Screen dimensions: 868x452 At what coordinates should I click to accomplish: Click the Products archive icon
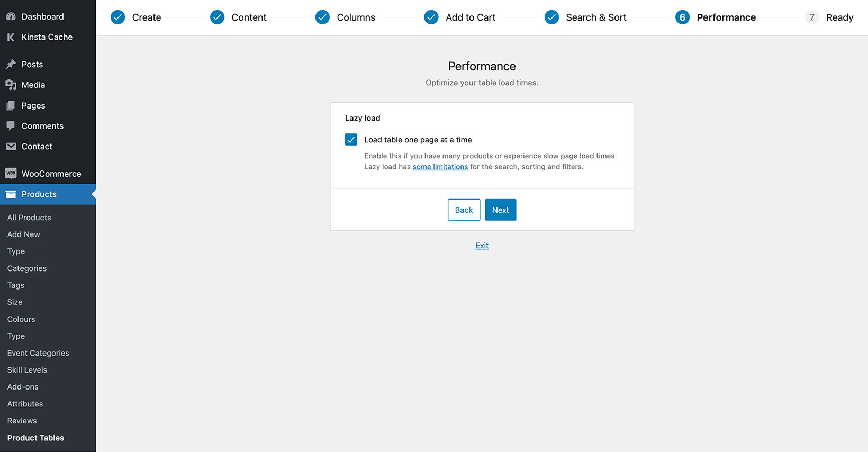click(11, 194)
